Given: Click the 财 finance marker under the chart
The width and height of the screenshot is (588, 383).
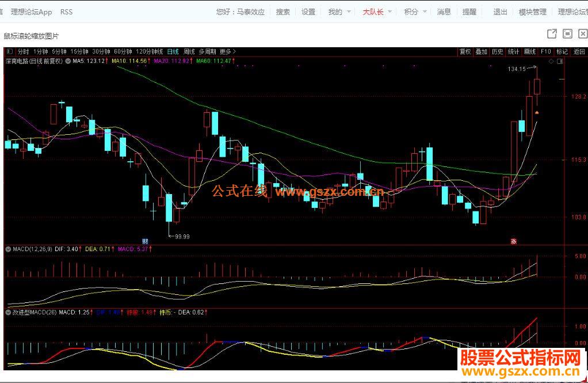Looking at the screenshot, I should point(145,241).
